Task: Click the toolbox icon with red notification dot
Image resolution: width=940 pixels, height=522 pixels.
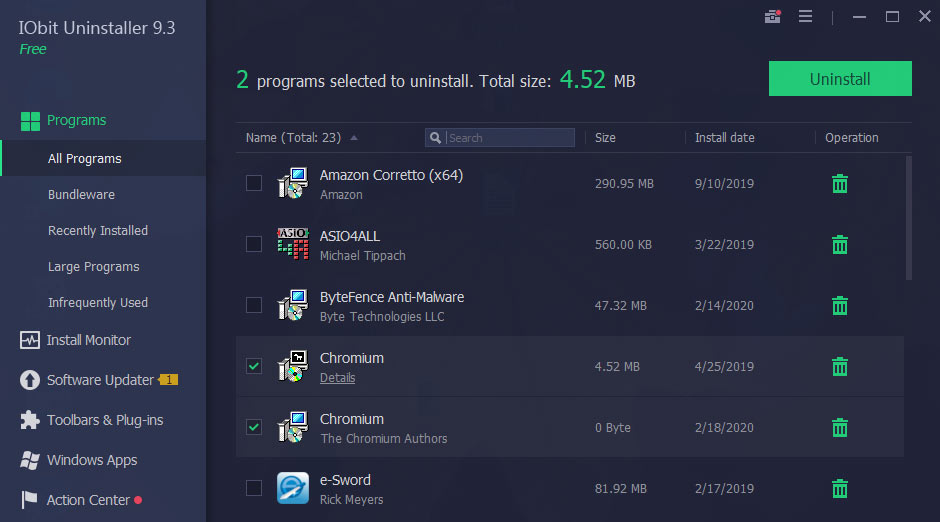Action: (773, 16)
